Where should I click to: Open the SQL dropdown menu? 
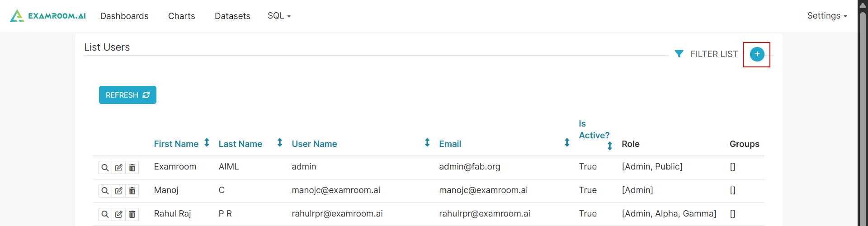point(279,16)
